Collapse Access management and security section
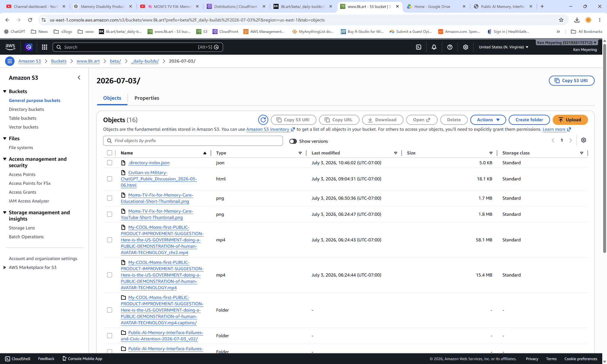The width and height of the screenshot is (607, 364). click(x=5, y=159)
